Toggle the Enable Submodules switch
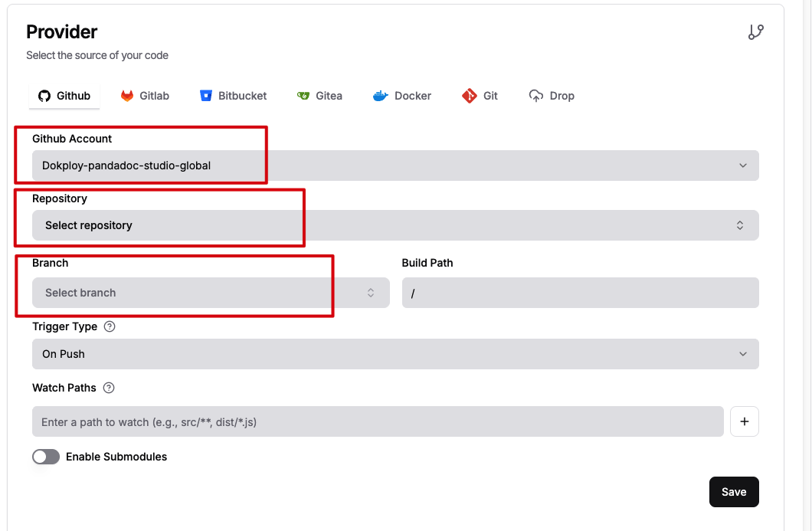 [46, 457]
